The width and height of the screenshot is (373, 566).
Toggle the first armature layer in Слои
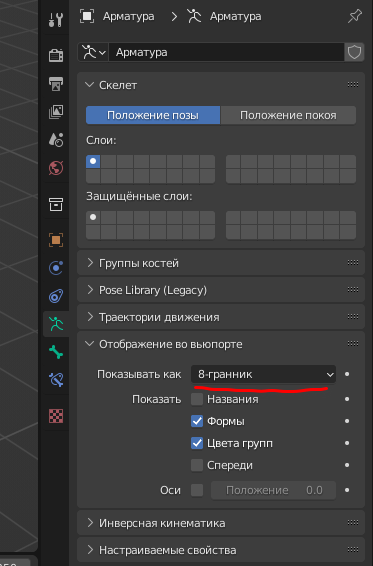point(93,161)
